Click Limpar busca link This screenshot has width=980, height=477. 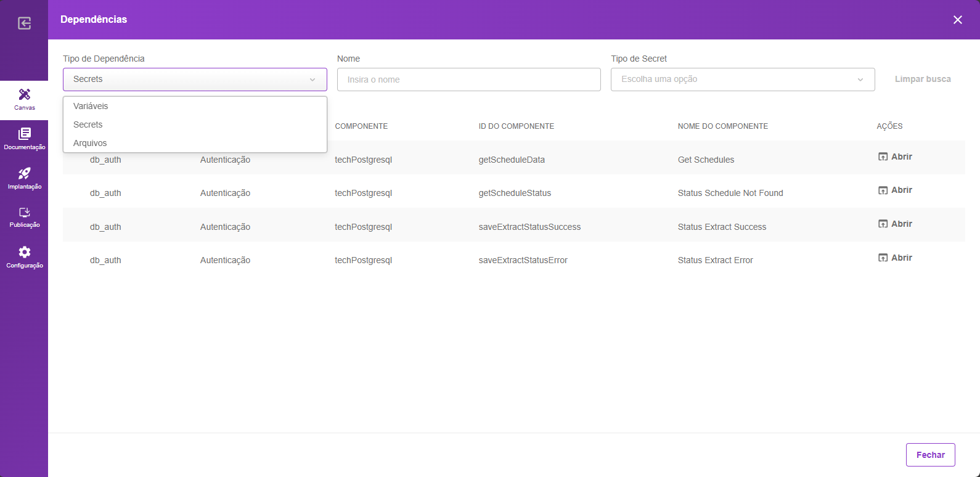point(922,79)
